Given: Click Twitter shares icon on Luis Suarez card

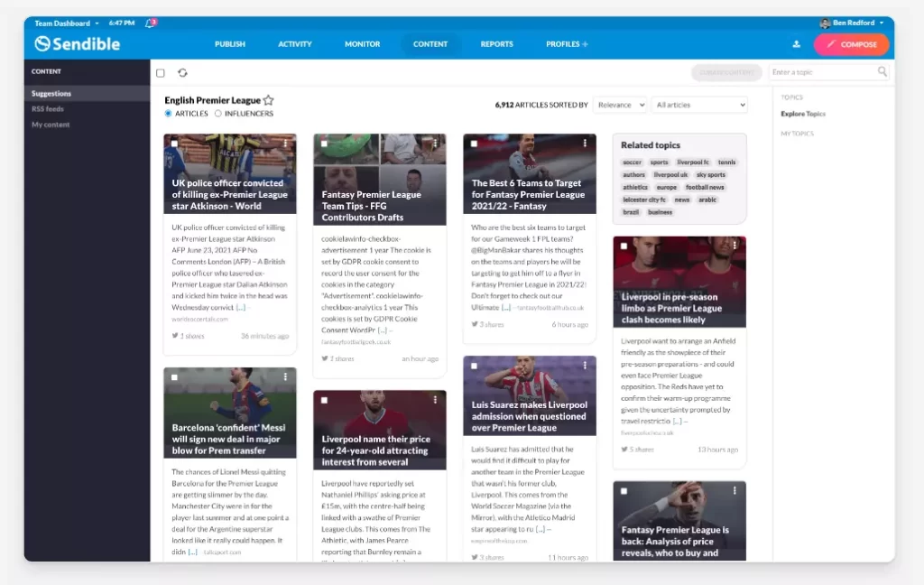Looking at the screenshot, I should [x=475, y=557].
